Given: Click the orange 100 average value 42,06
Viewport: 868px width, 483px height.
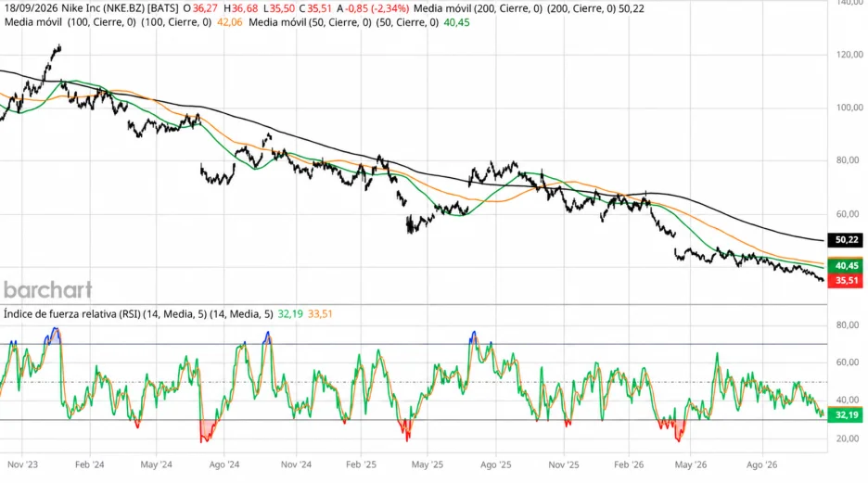Looking at the screenshot, I should click(229, 22).
